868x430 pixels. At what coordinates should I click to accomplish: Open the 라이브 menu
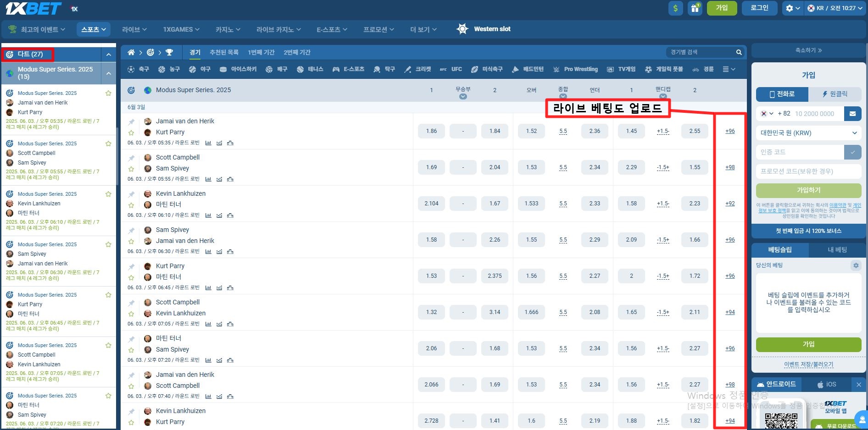(x=134, y=29)
